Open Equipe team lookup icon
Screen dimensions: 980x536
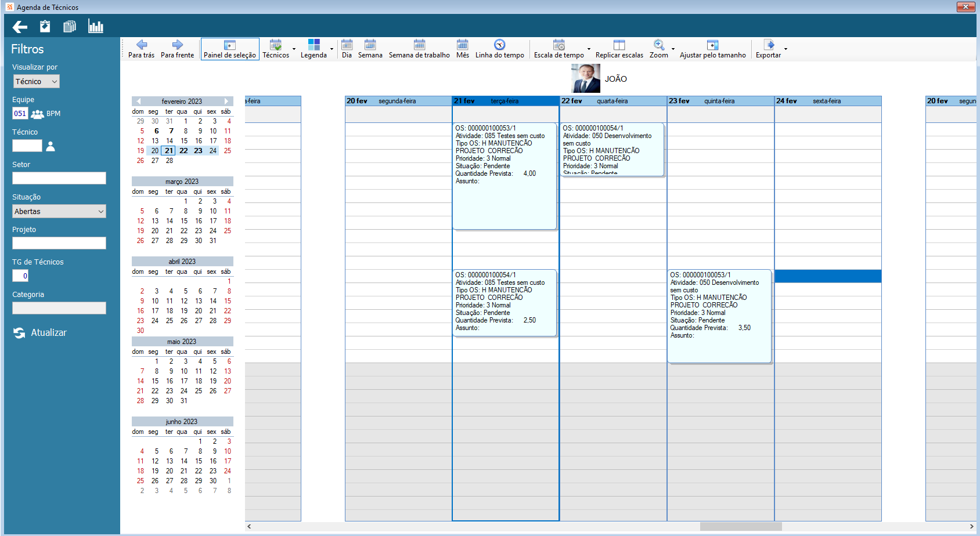(x=37, y=114)
